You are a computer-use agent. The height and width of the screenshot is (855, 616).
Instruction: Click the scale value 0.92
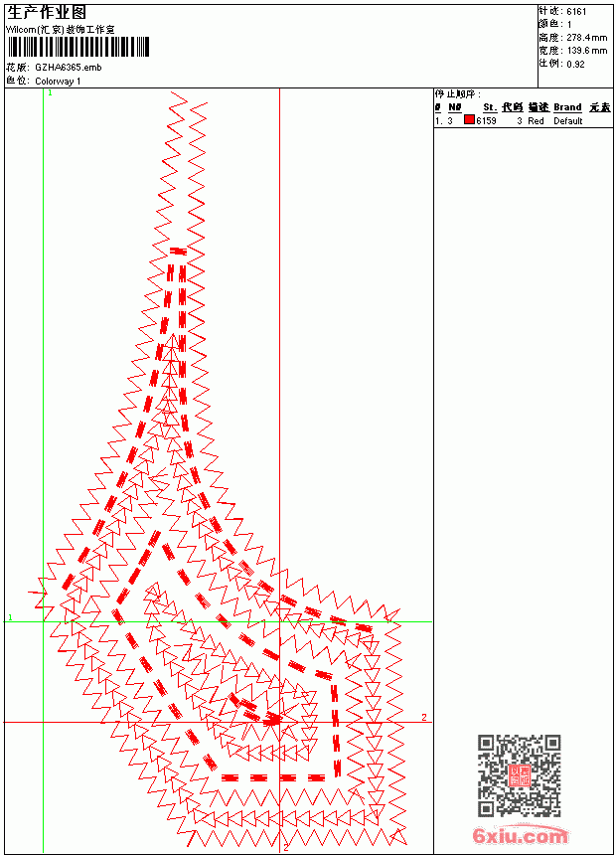click(575, 65)
